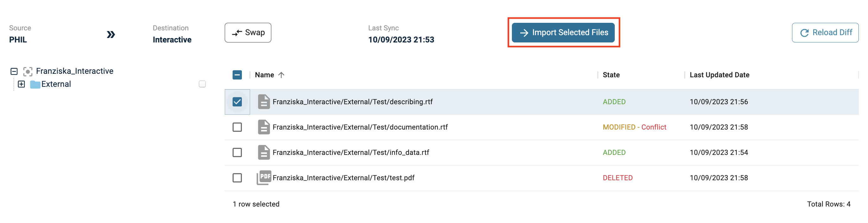This screenshot has height=223, width=868.
Task: Check the documentation.rtf row checkbox
Action: [x=237, y=127]
